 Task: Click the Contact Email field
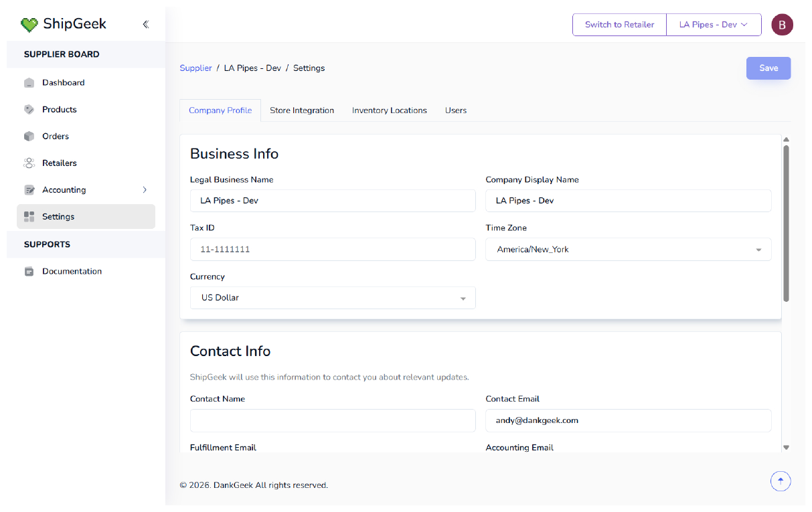[628, 420]
